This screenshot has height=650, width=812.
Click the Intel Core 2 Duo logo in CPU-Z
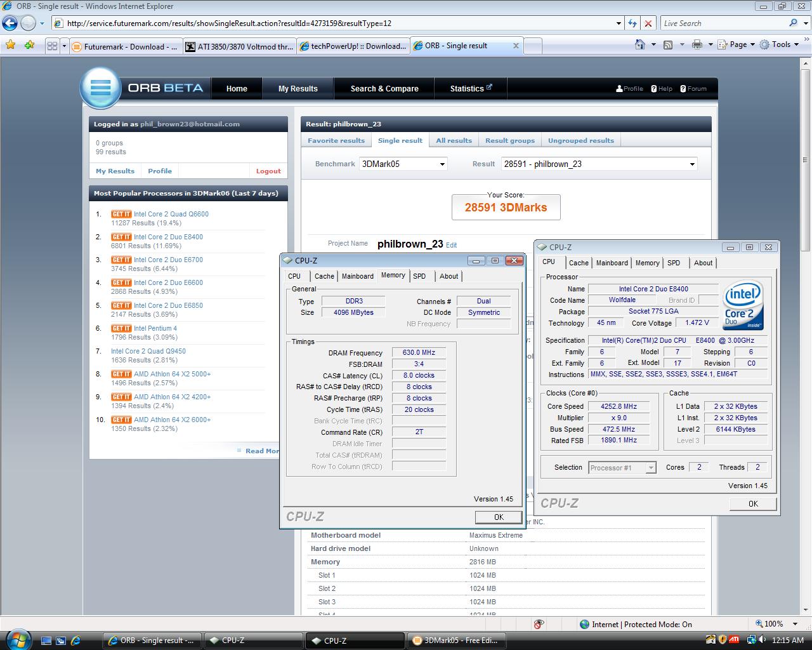click(x=743, y=306)
